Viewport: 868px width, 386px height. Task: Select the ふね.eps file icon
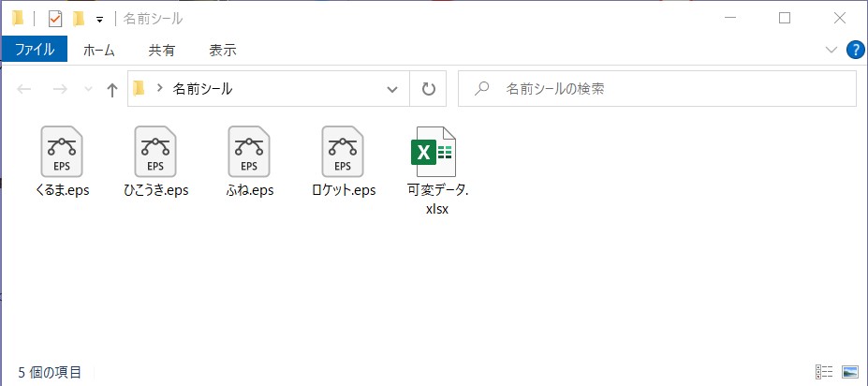tap(249, 152)
